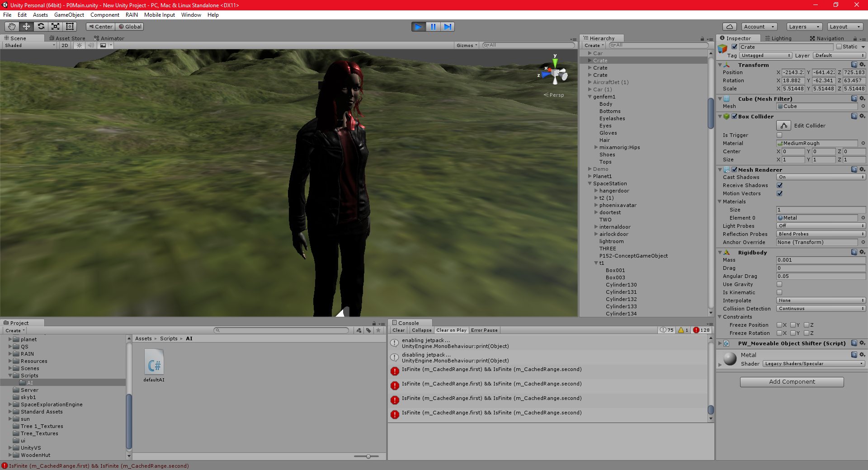Open the Layers dropdown in toolbar

pos(804,27)
